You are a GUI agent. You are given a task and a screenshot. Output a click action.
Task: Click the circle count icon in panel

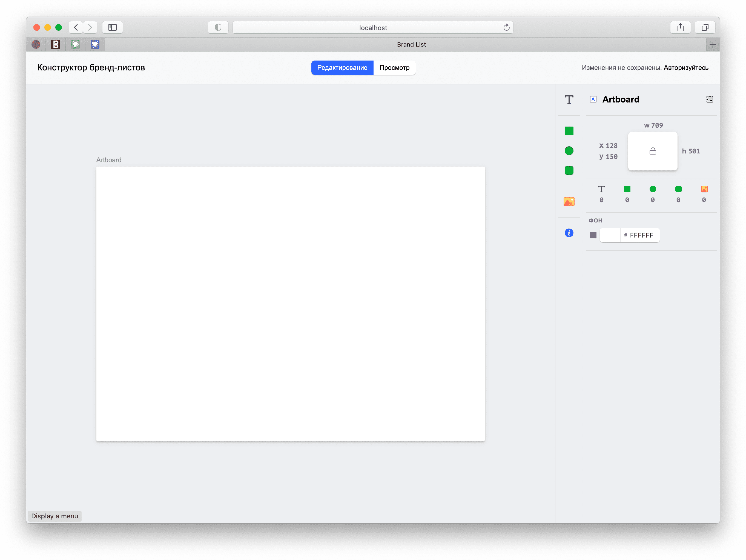pyautogui.click(x=653, y=189)
